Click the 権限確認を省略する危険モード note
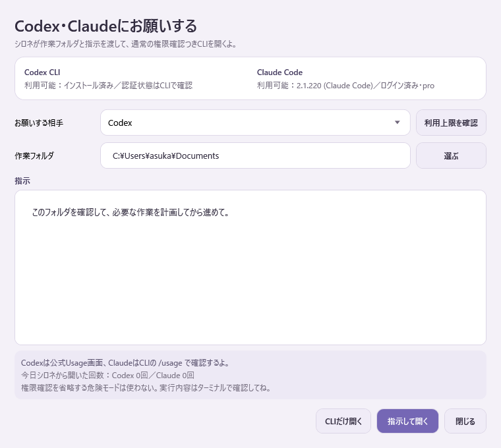501x448 pixels. (146, 387)
